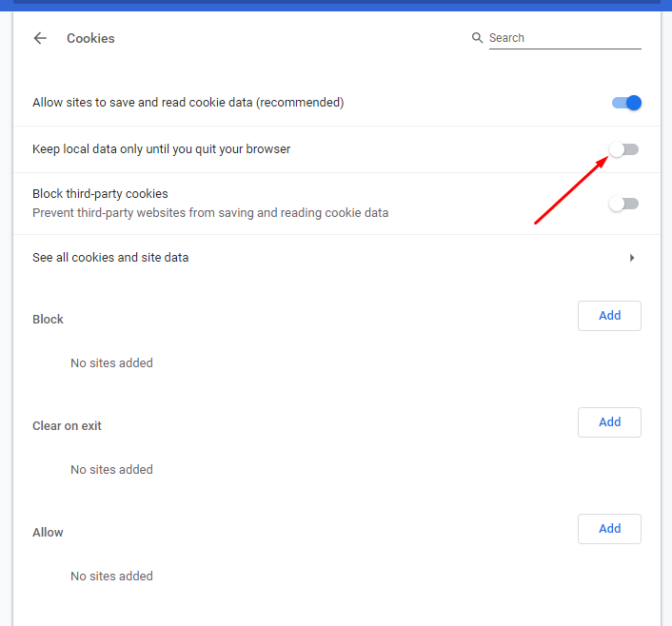Select the Clear on exit section label
This screenshot has height=626, width=672.
67,426
